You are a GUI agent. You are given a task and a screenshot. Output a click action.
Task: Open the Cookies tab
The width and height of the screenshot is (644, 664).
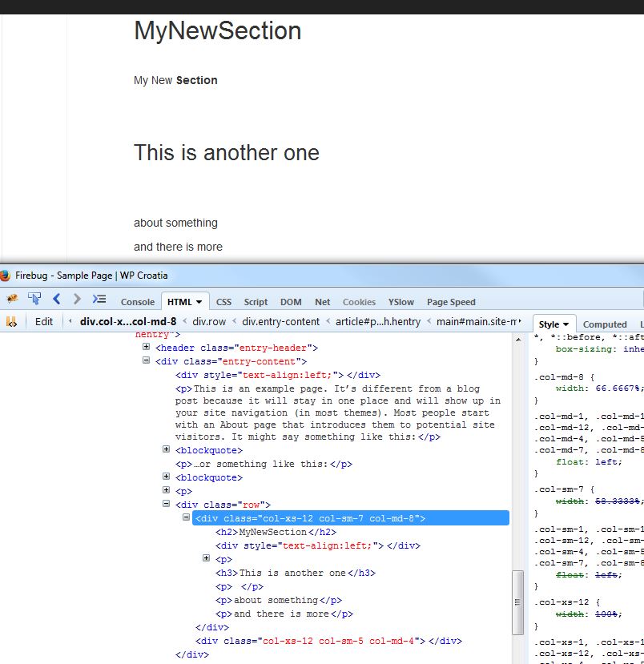click(x=359, y=302)
